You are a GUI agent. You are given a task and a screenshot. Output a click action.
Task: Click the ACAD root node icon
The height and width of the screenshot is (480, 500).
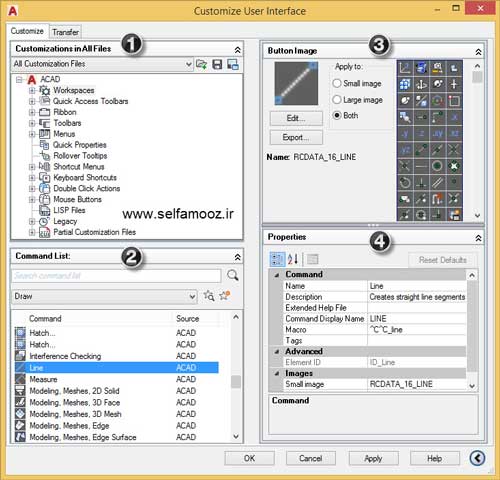coord(32,79)
